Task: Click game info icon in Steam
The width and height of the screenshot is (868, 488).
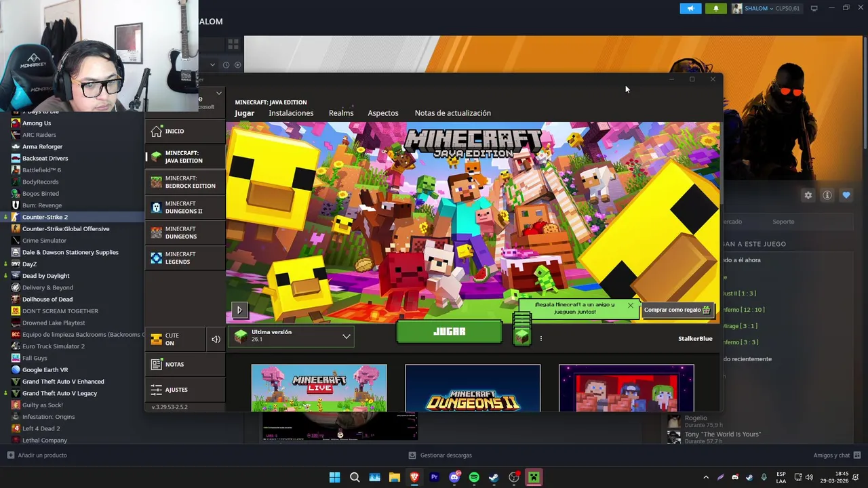Action: point(827,195)
